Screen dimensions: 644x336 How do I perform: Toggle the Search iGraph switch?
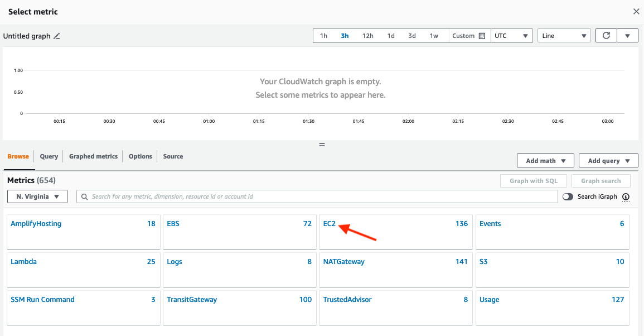pos(568,196)
